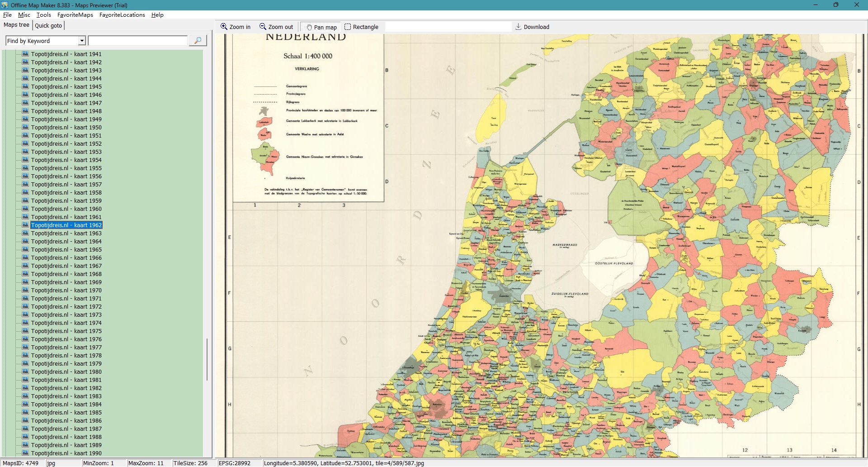Image resolution: width=868 pixels, height=467 pixels.
Task: Select the Pan map hand tool
Action: [x=309, y=27]
